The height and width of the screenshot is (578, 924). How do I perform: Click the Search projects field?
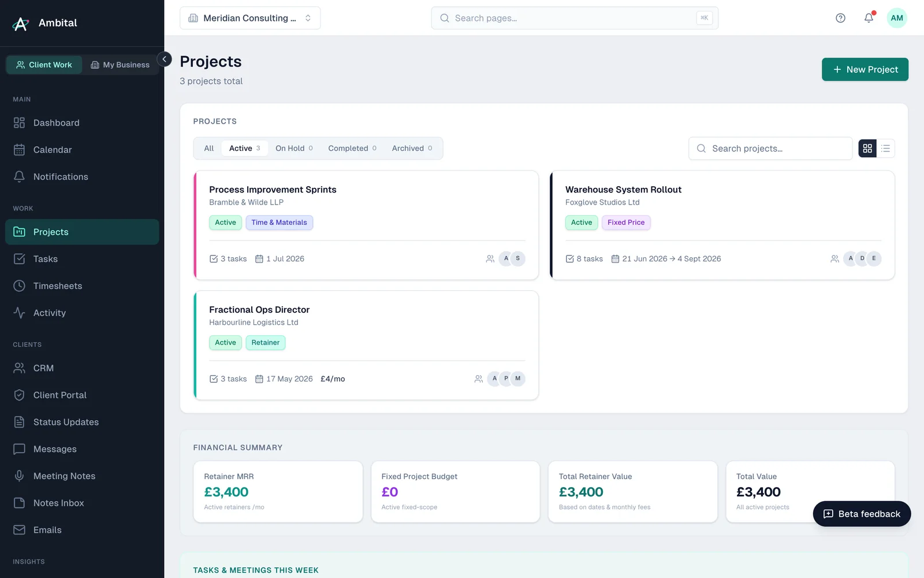(770, 149)
